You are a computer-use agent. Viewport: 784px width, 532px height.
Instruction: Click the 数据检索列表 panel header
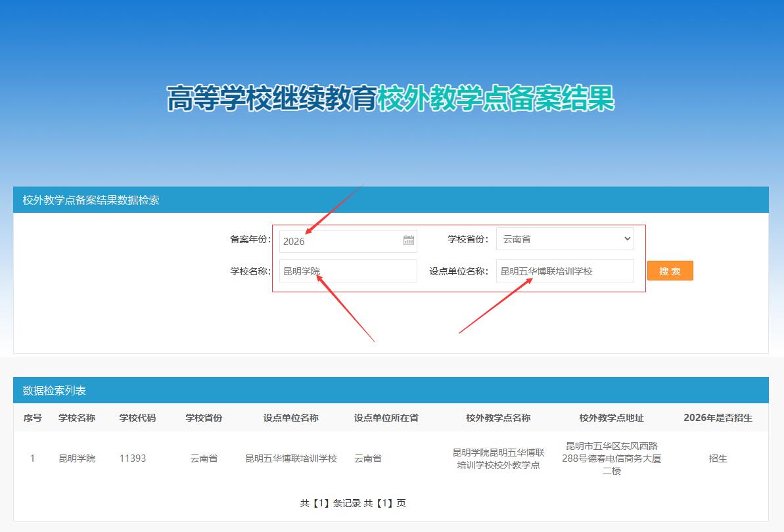390,390
